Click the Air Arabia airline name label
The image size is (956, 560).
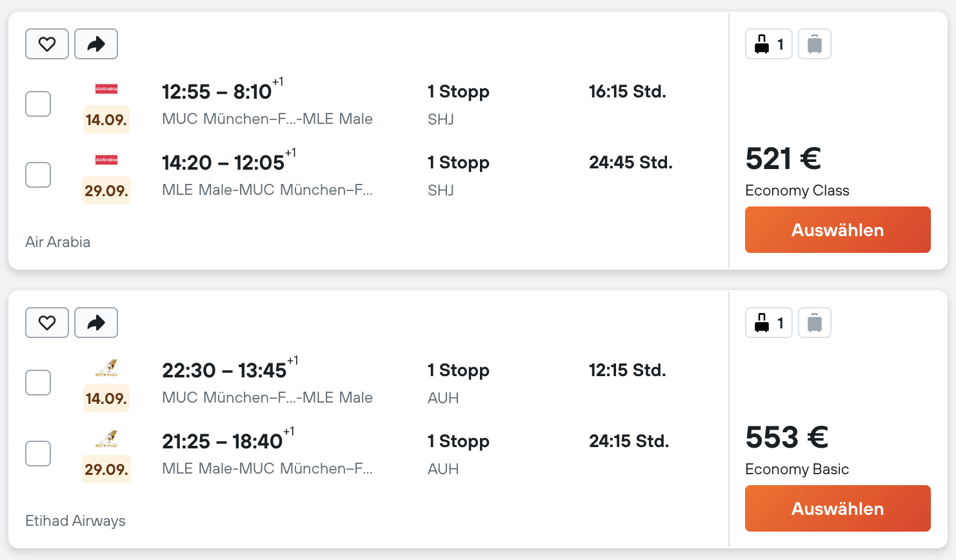click(57, 242)
